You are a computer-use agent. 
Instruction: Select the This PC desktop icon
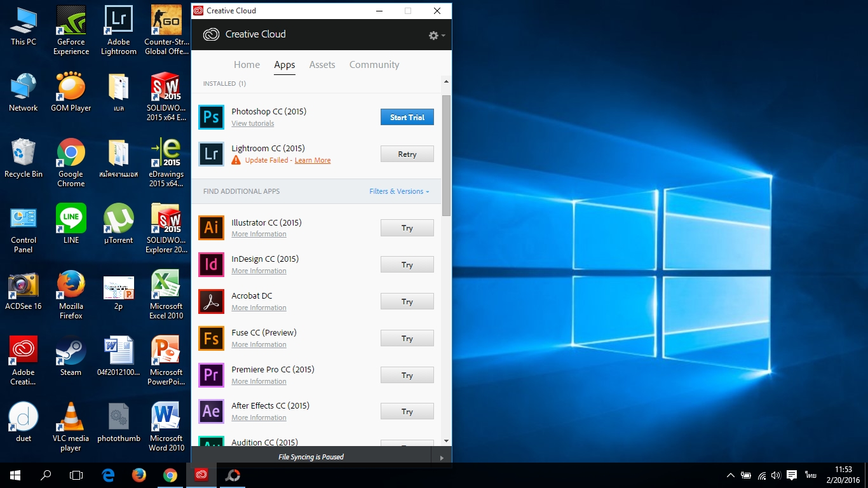pyautogui.click(x=24, y=27)
